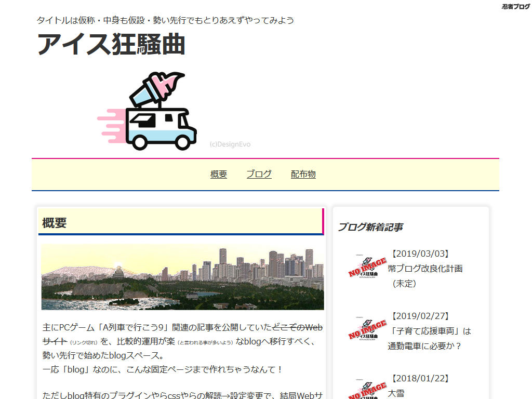Click the city skyline banner image
Screen dimensions: 532x399
click(x=182, y=277)
